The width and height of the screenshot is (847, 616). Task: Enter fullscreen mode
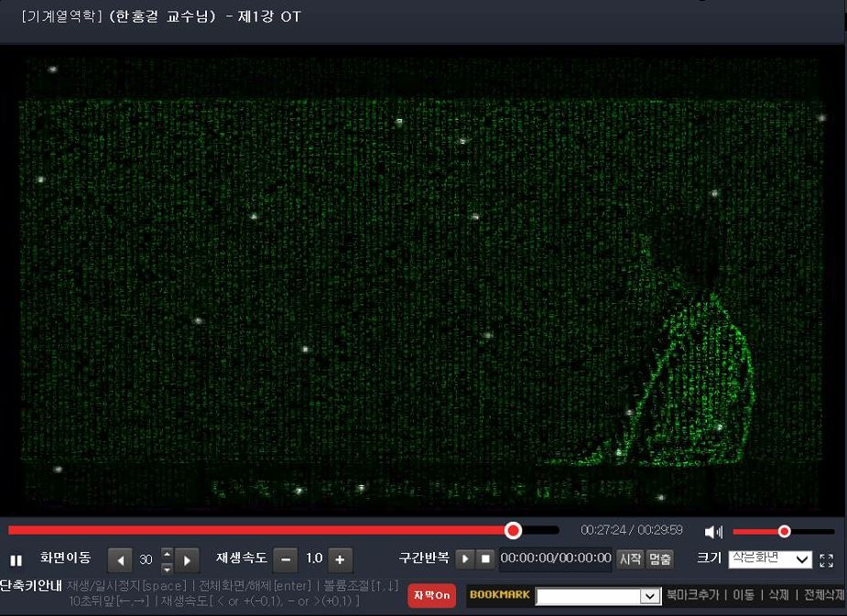827,560
